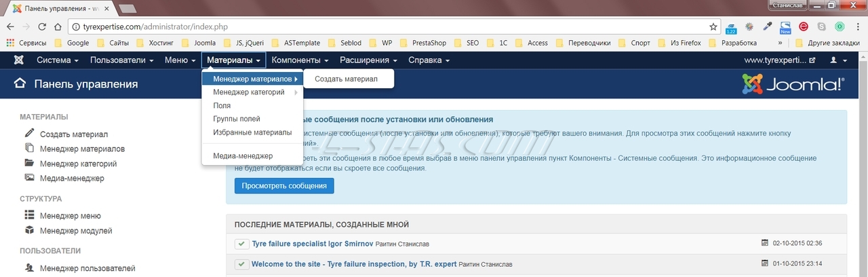Viewport: 868px width, 277px height.
Task: Open the Joomla bookmarks folder
Action: tap(198, 43)
